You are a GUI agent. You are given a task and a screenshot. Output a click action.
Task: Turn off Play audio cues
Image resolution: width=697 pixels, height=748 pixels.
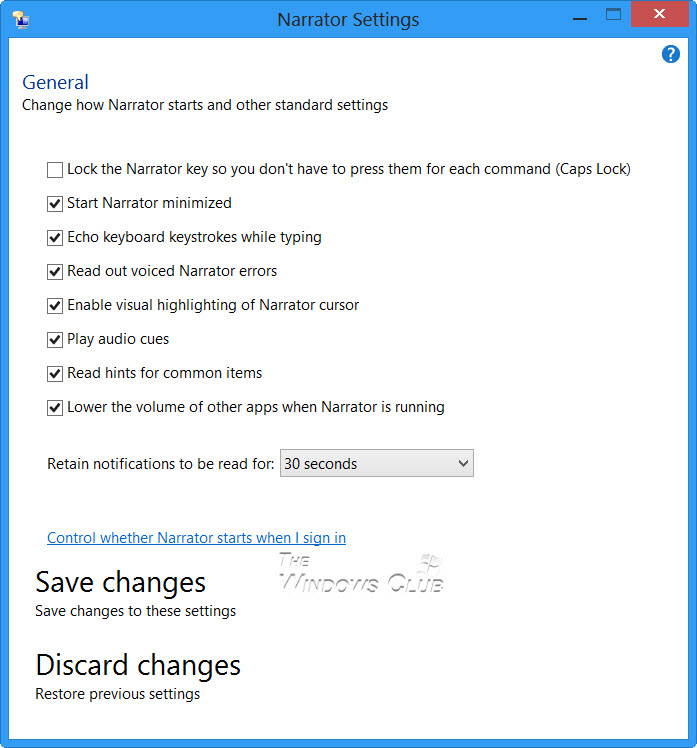pyautogui.click(x=55, y=339)
